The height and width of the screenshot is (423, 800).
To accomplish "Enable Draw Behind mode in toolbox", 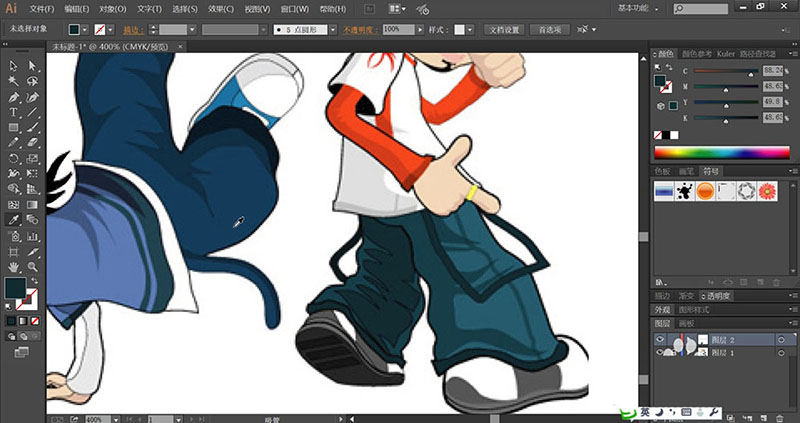I will click(x=23, y=336).
